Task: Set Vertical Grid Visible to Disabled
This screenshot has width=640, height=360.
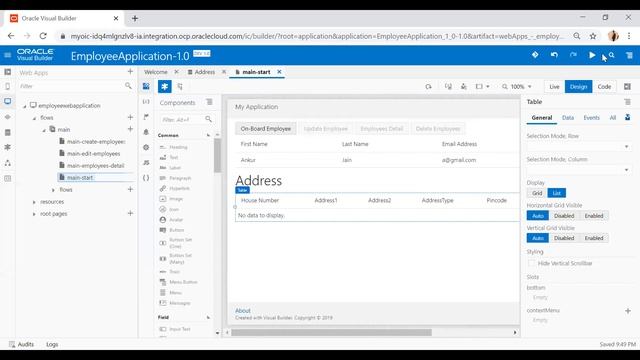Action: (x=564, y=238)
